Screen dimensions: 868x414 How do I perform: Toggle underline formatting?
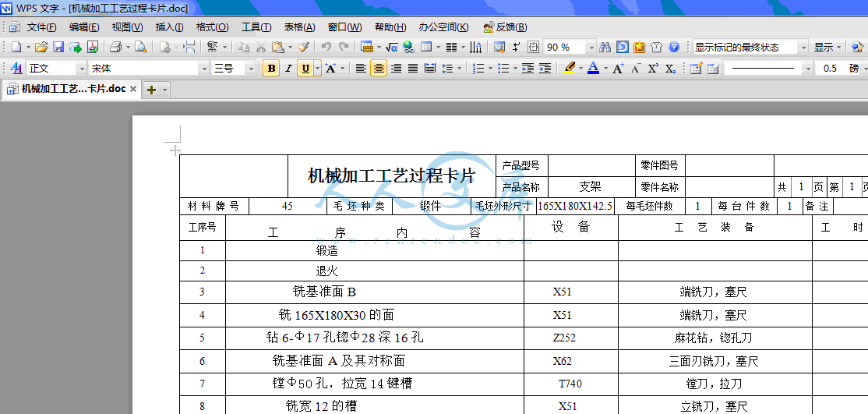click(x=305, y=68)
